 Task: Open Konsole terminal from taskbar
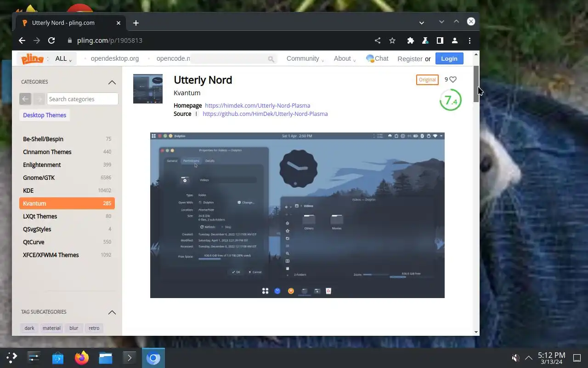130,357
